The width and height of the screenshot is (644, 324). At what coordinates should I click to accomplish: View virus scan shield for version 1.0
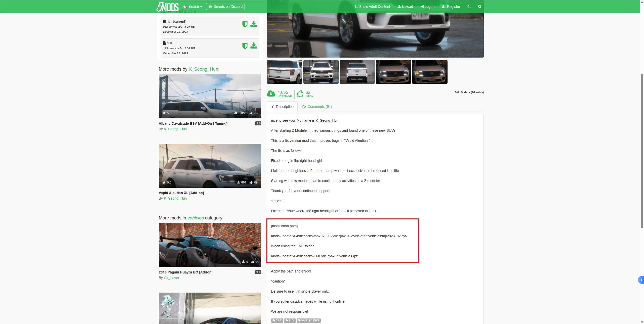[x=245, y=46]
